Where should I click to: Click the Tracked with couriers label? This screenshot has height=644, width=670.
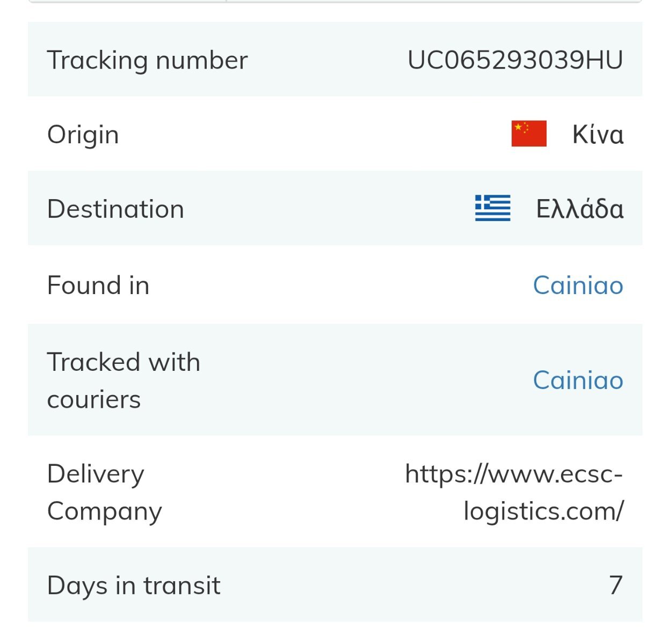(x=124, y=380)
